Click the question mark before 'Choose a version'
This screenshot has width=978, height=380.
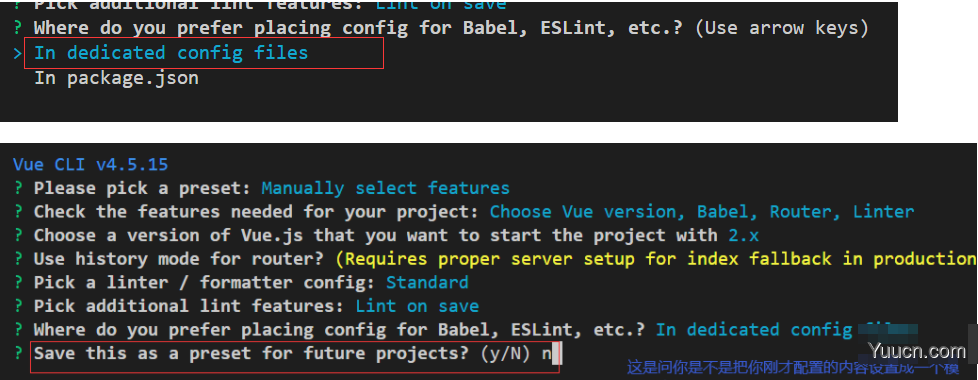18,235
